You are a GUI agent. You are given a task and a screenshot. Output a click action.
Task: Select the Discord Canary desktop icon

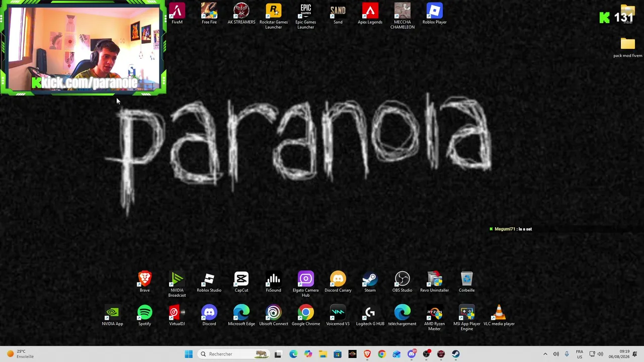point(338,282)
